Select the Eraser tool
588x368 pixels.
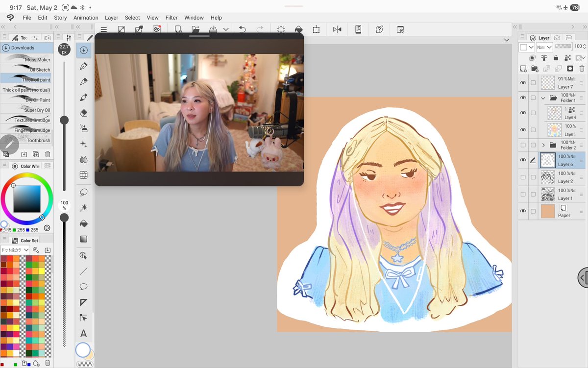click(x=83, y=113)
